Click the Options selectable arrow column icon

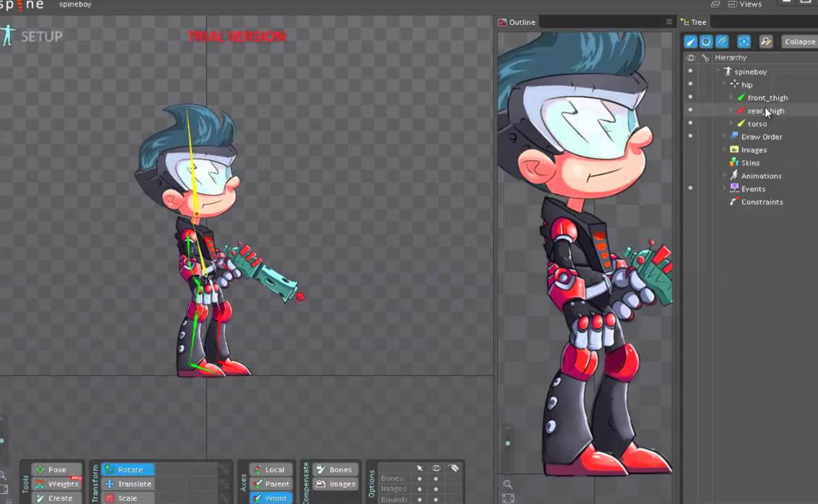tap(419, 468)
